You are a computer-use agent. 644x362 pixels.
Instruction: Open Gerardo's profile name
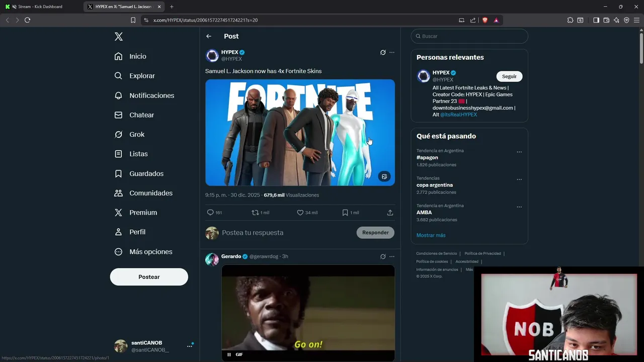(x=231, y=256)
